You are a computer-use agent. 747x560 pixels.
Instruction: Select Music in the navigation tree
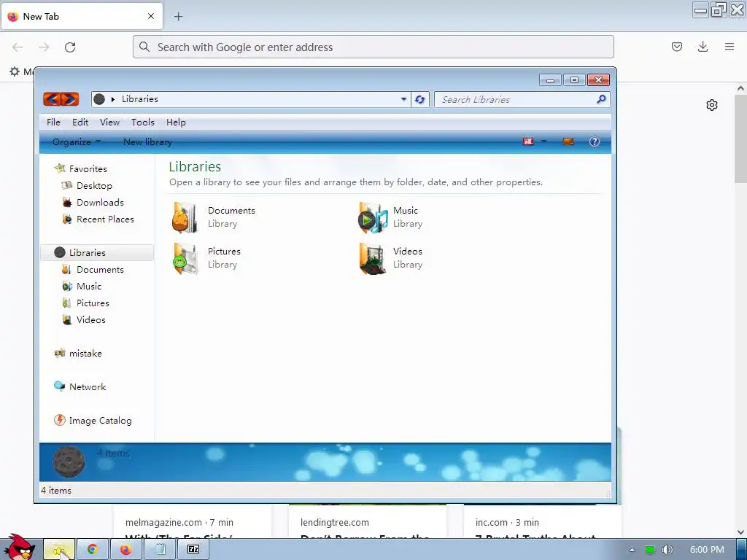click(x=88, y=286)
